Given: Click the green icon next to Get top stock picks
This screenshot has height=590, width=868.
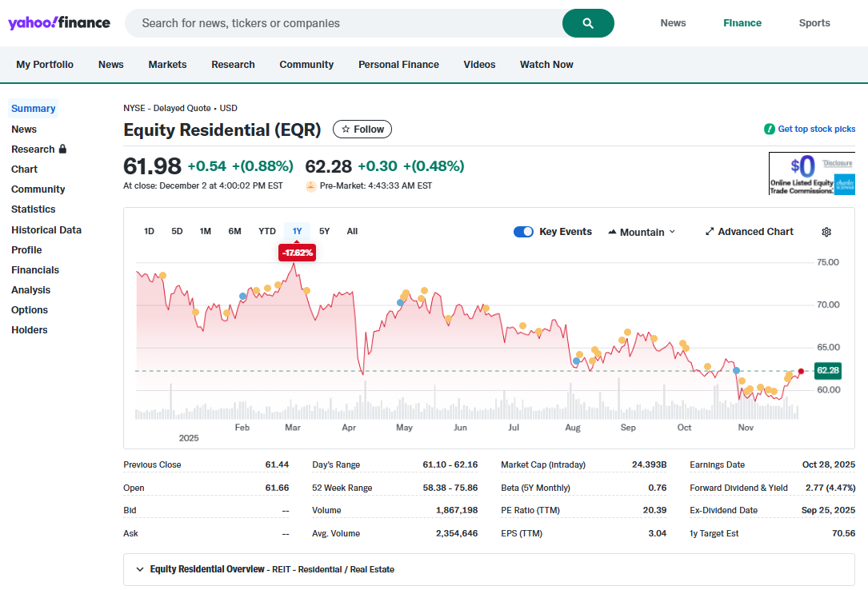Looking at the screenshot, I should point(768,129).
